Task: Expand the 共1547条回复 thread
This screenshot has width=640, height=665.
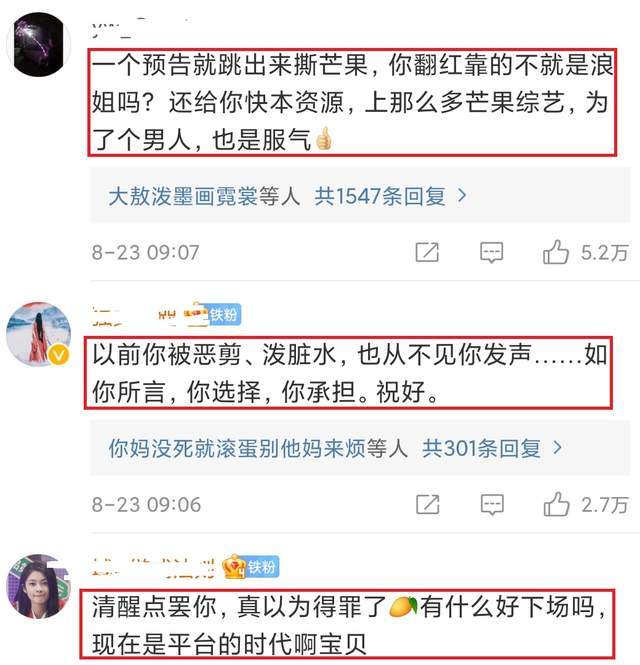Action: 380,196
